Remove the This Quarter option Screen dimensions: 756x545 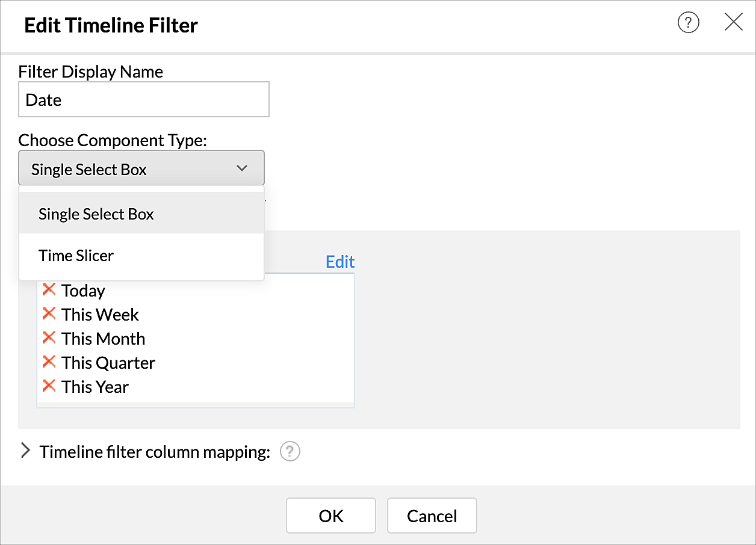[x=49, y=362]
